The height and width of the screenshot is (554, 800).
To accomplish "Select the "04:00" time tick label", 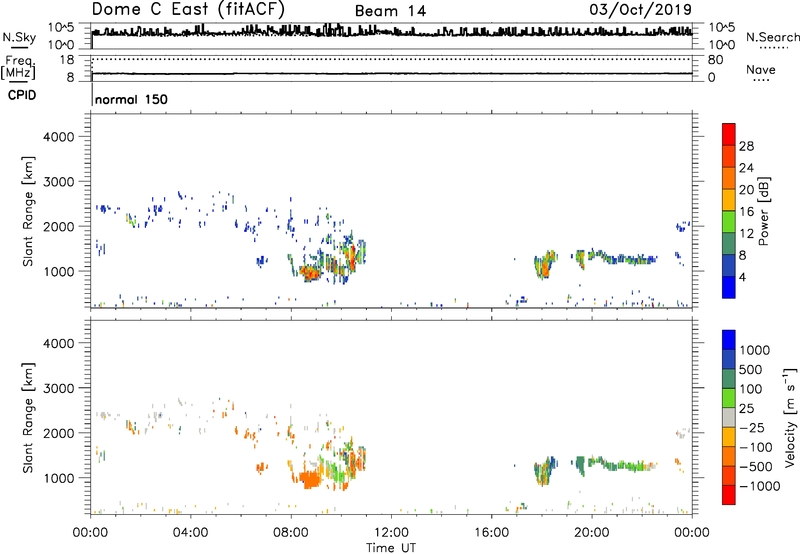I will 190,533.
